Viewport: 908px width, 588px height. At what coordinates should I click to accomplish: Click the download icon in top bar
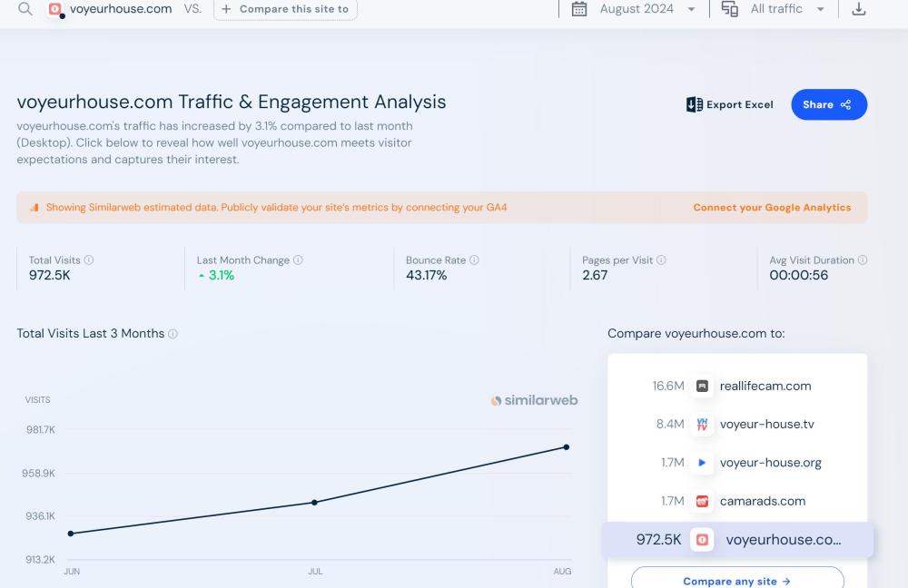pyautogui.click(x=858, y=9)
